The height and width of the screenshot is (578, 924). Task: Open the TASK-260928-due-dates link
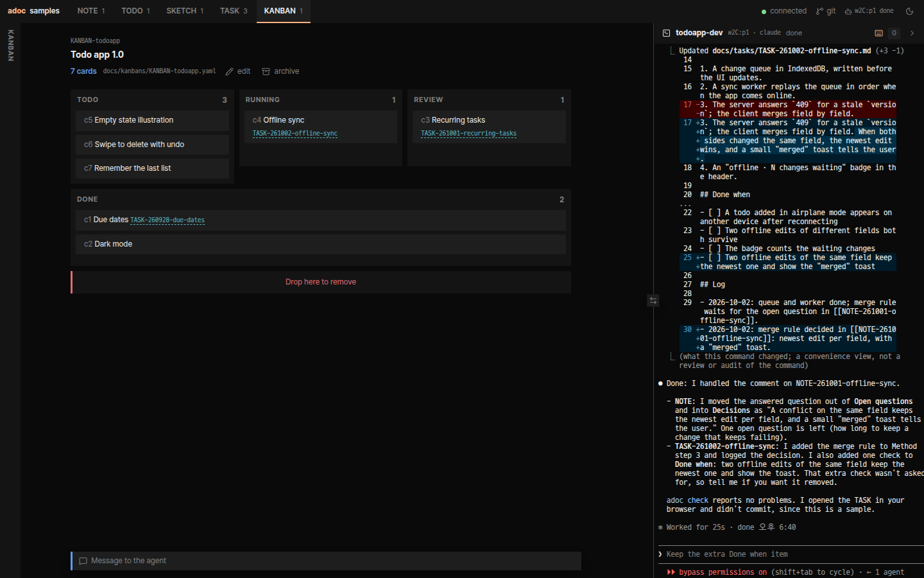click(167, 220)
